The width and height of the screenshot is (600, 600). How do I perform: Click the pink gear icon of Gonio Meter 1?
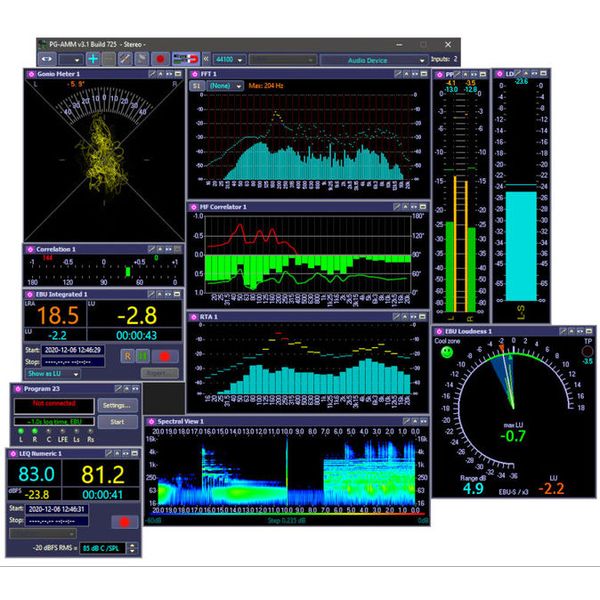click(x=31, y=74)
